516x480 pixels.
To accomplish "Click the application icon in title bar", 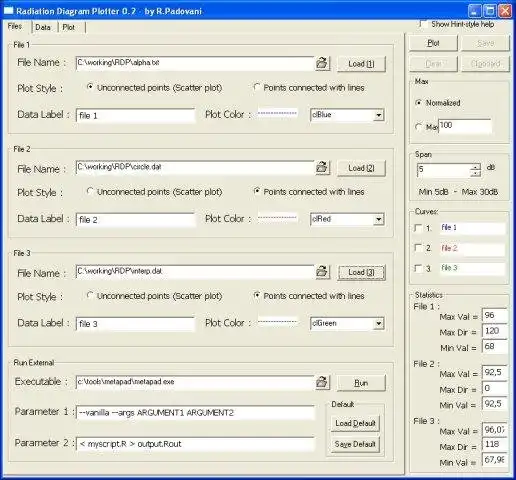I will coord(8,11).
